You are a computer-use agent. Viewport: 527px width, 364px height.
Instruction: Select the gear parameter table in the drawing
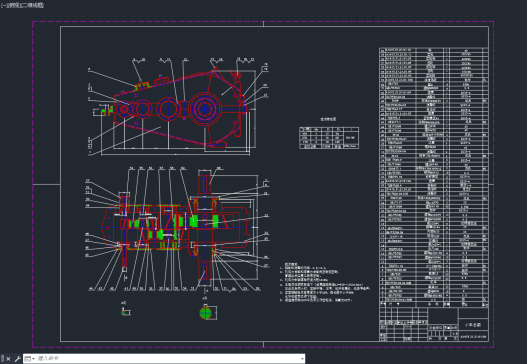pos(329,137)
